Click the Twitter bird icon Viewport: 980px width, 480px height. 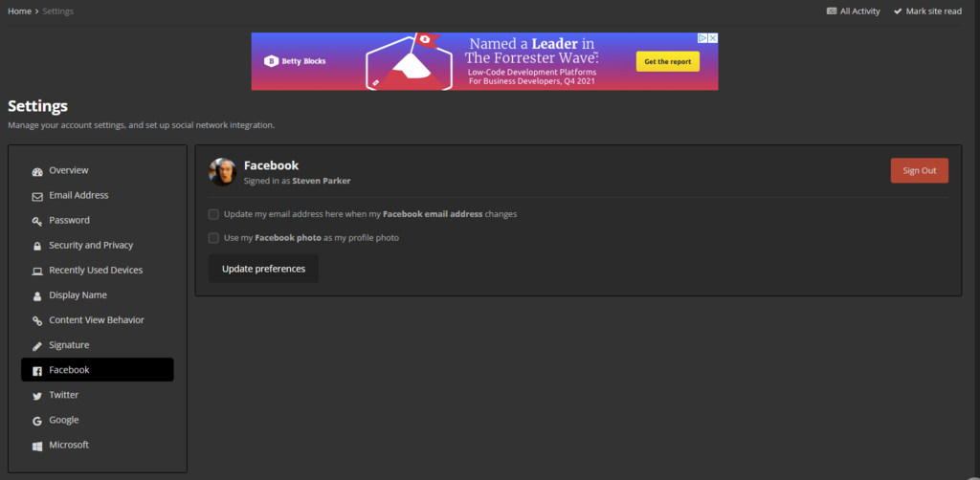pyautogui.click(x=37, y=397)
